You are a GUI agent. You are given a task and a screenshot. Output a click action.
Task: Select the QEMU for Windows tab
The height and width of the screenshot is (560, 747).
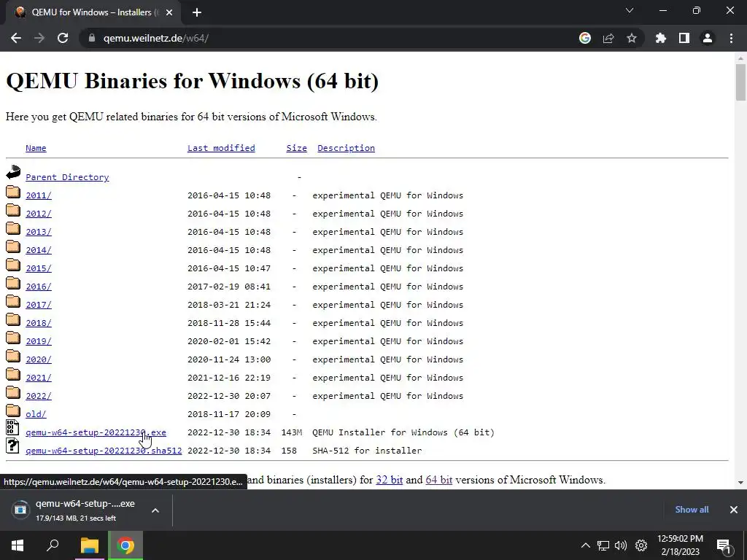[93, 12]
